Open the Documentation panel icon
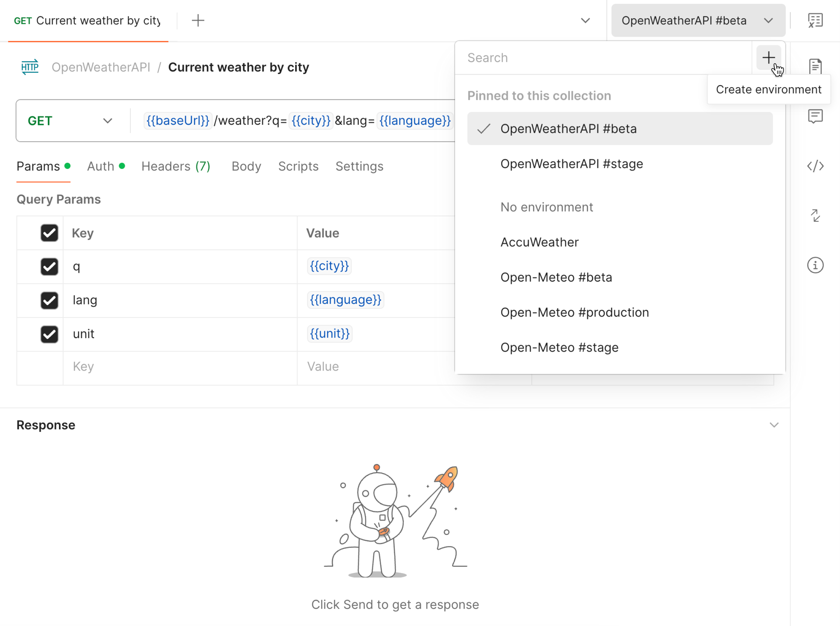Image resolution: width=840 pixels, height=626 pixels. tap(815, 67)
